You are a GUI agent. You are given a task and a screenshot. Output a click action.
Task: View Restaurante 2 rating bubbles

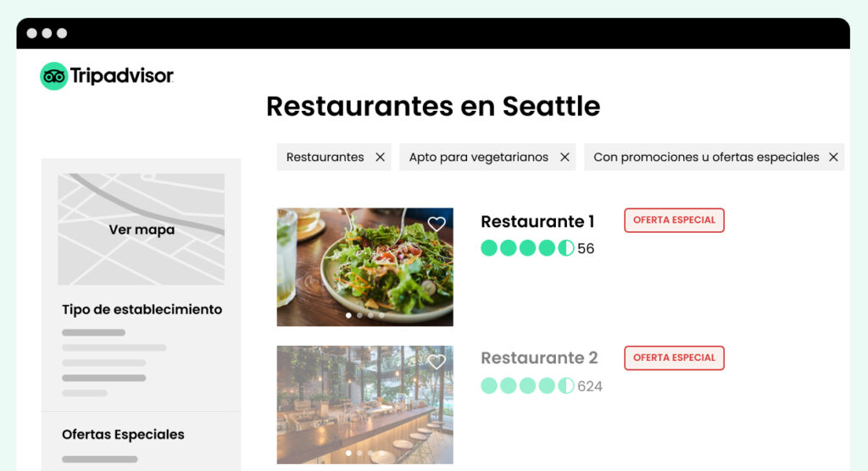click(x=527, y=385)
